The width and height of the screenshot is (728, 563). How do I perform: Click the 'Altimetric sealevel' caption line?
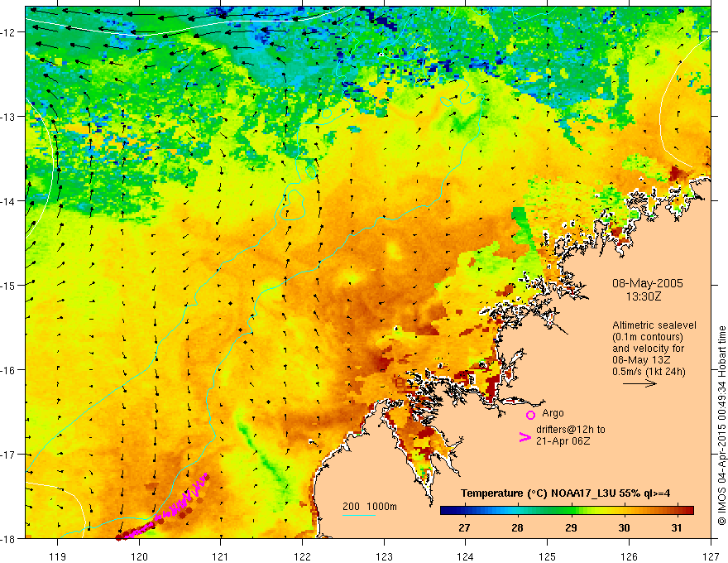click(x=654, y=325)
